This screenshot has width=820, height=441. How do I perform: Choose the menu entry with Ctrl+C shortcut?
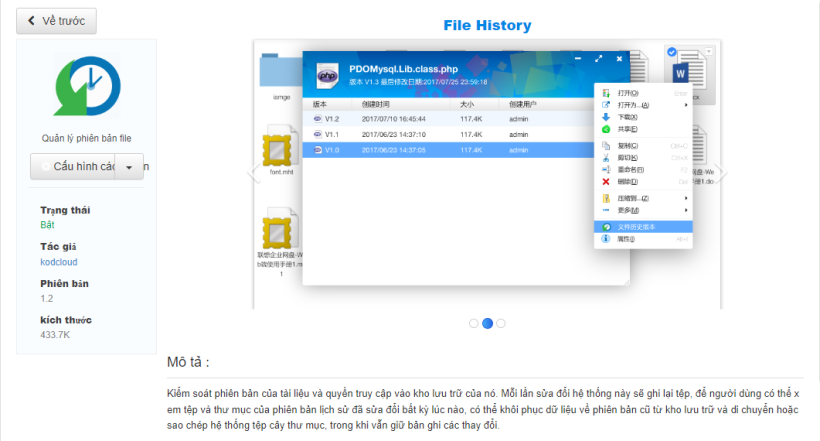pyautogui.click(x=644, y=146)
